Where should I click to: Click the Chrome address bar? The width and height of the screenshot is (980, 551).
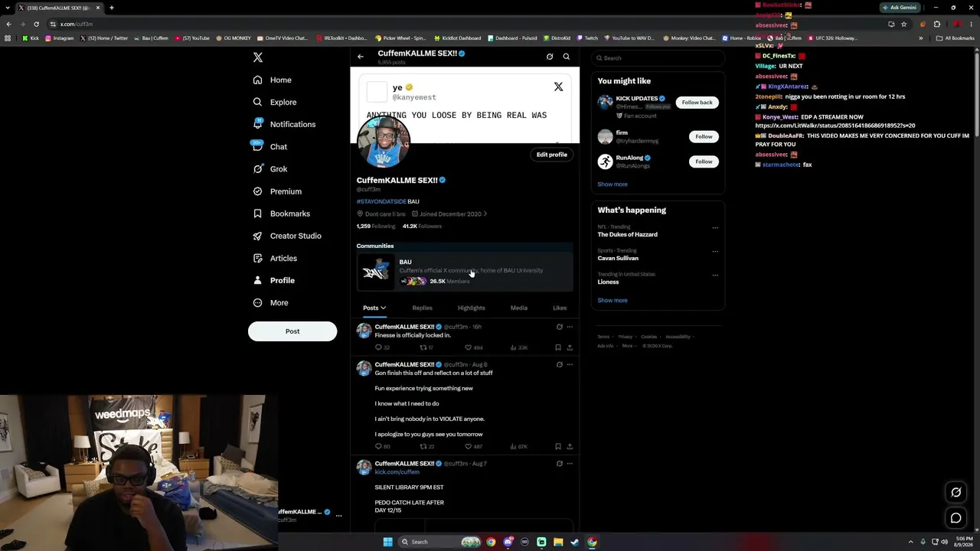click(467, 24)
